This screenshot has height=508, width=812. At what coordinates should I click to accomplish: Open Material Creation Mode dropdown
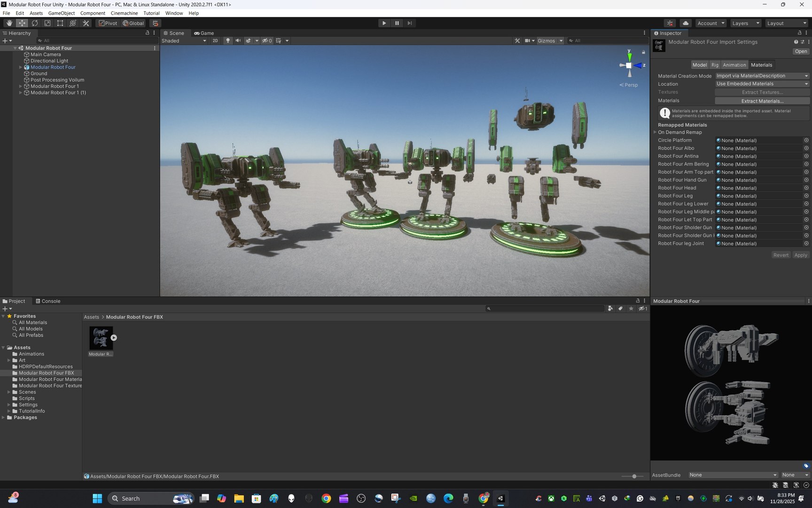[762, 76]
